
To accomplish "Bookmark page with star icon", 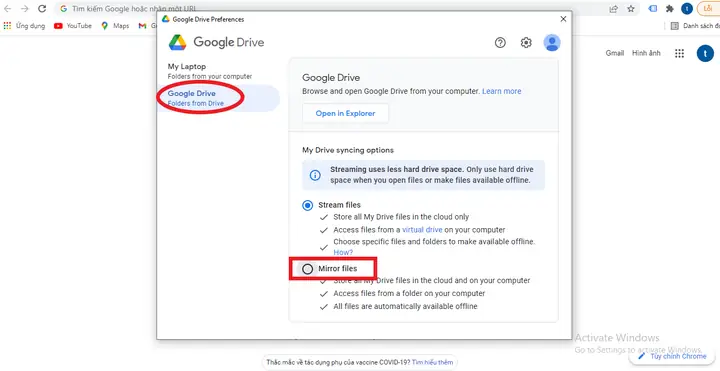I will [x=631, y=9].
